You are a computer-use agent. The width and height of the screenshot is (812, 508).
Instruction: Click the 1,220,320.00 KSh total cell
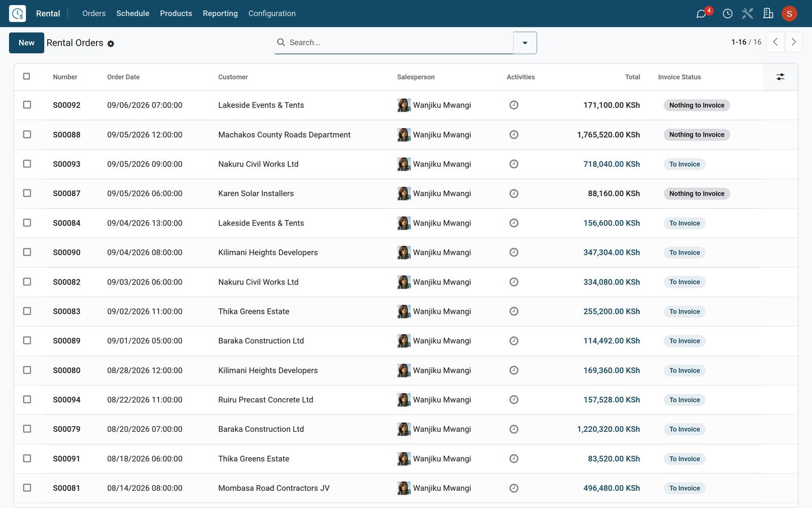(608, 429)
